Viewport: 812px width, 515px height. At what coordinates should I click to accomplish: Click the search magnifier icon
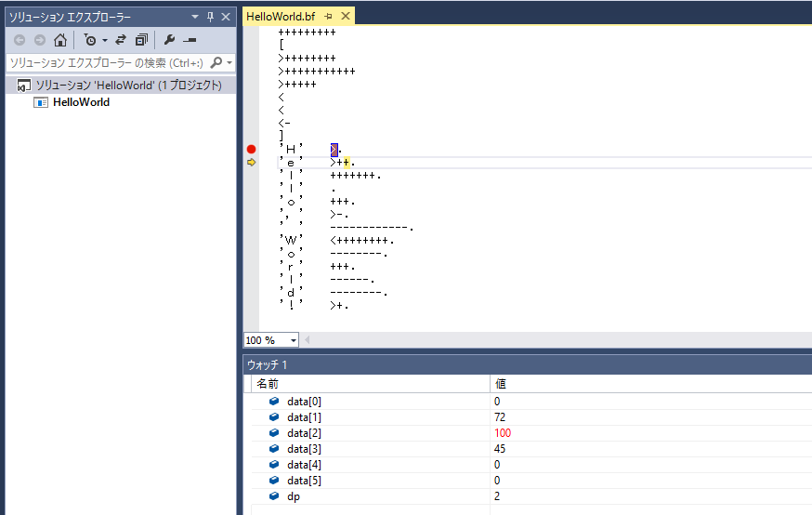tap(216, 62)
